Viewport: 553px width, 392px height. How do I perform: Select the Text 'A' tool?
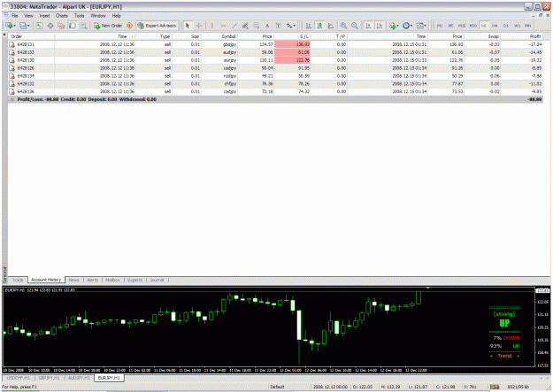pyautogui.click(x=267, y=26)
